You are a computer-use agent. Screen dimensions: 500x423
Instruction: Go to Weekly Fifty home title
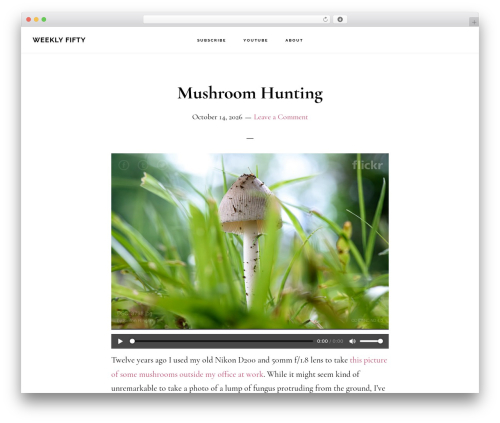[59, 40]
